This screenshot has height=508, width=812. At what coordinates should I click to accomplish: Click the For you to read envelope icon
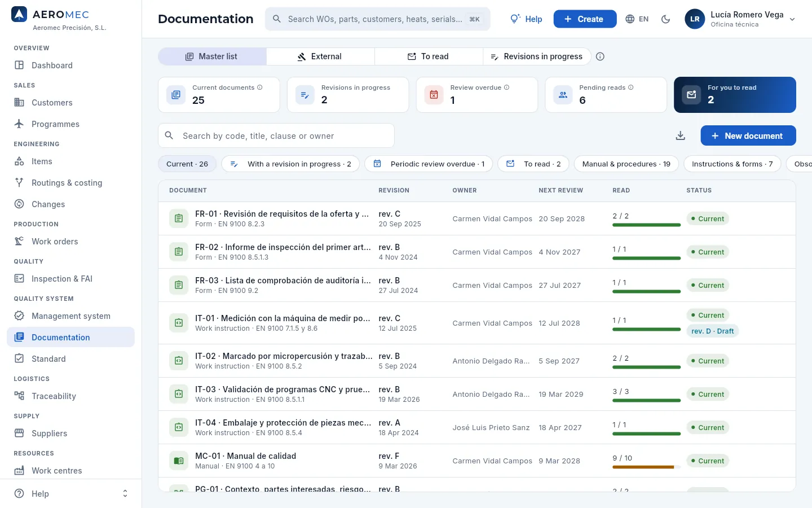(691, 95)
